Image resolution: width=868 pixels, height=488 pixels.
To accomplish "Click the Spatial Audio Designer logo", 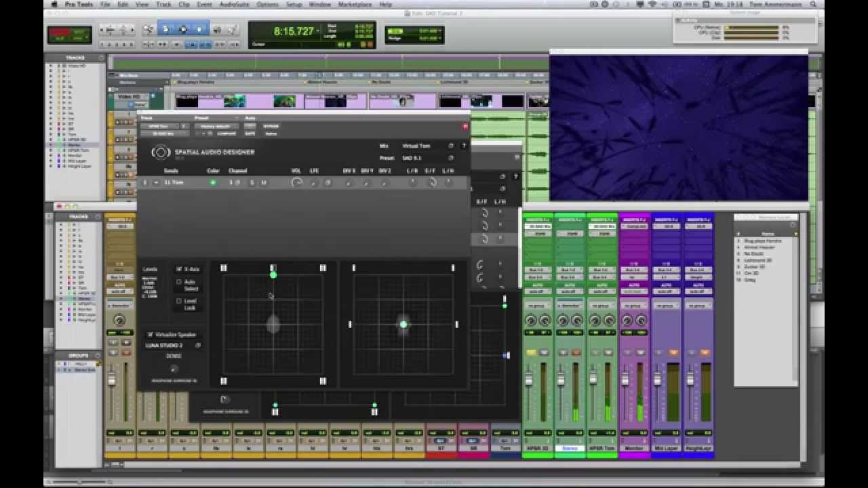I will click(x=161, y=152).
